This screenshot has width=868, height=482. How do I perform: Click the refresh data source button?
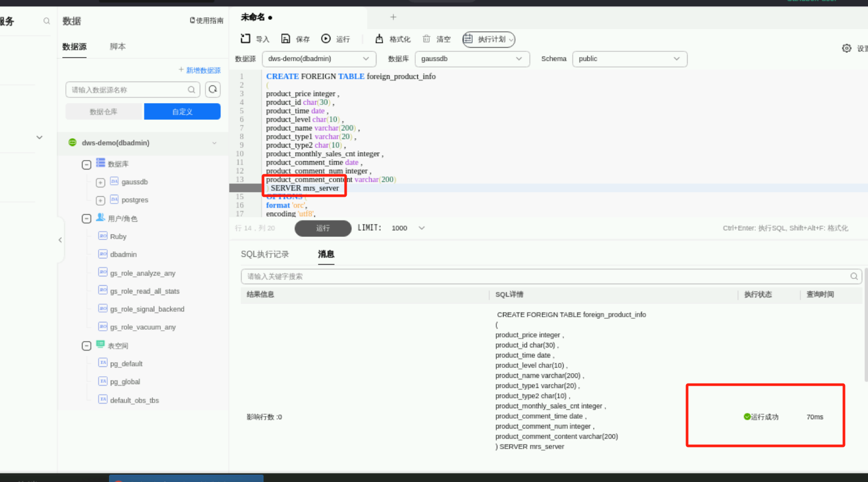click(213, 89)
